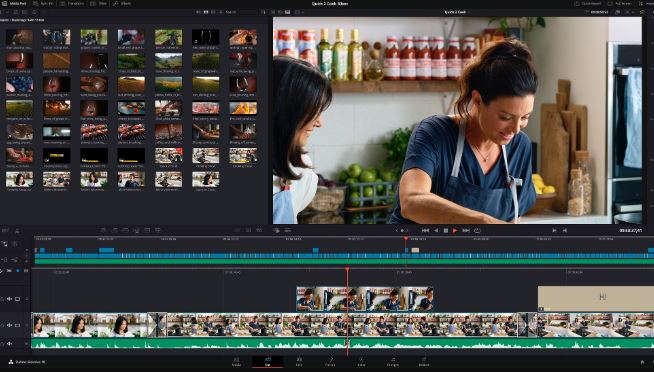
Task: Mute the top video track audio icon
Action: point(9,299)
